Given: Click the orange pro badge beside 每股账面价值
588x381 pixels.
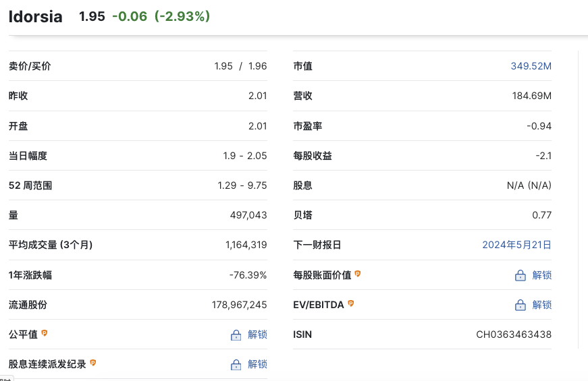Looking at the screenshot, I should pyautogui.click(x=358, y=274).
